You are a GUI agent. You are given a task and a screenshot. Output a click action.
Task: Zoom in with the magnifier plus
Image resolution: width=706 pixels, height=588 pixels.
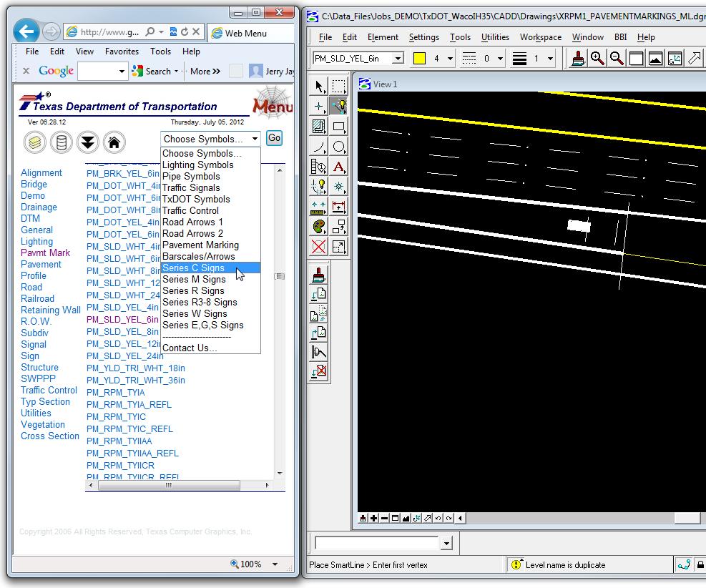[597, 59]
